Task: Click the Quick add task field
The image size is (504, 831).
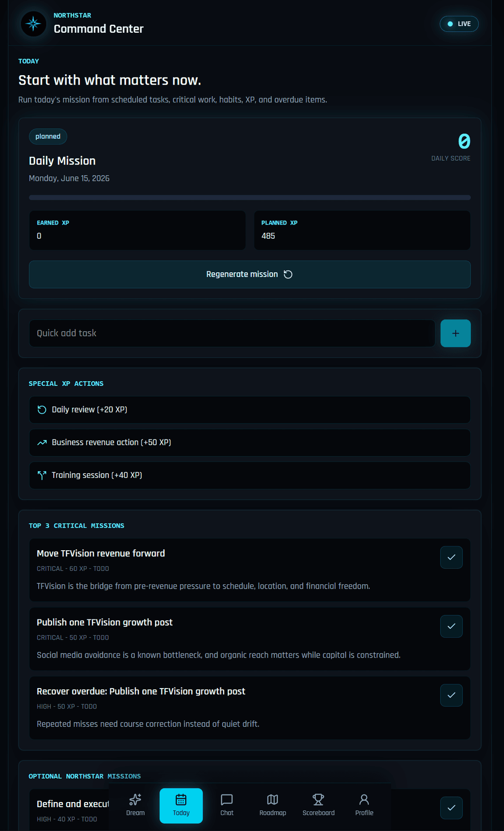Action: [x=232, y=333]
